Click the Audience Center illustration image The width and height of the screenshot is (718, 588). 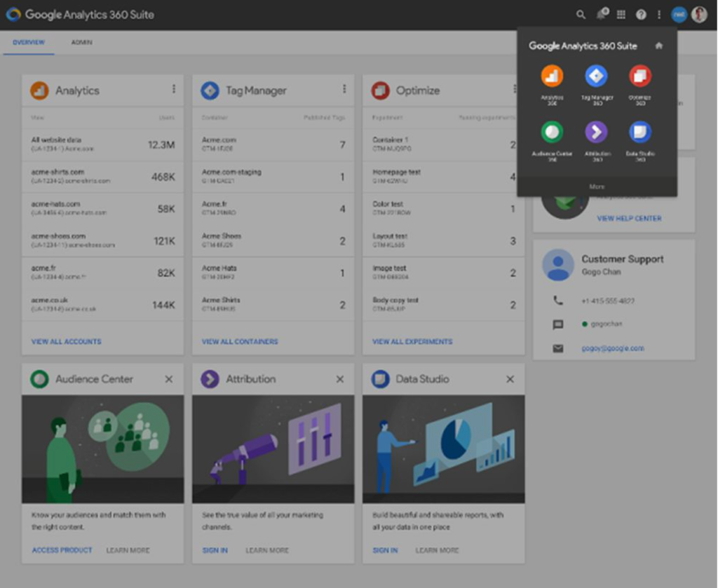[102, 449]
